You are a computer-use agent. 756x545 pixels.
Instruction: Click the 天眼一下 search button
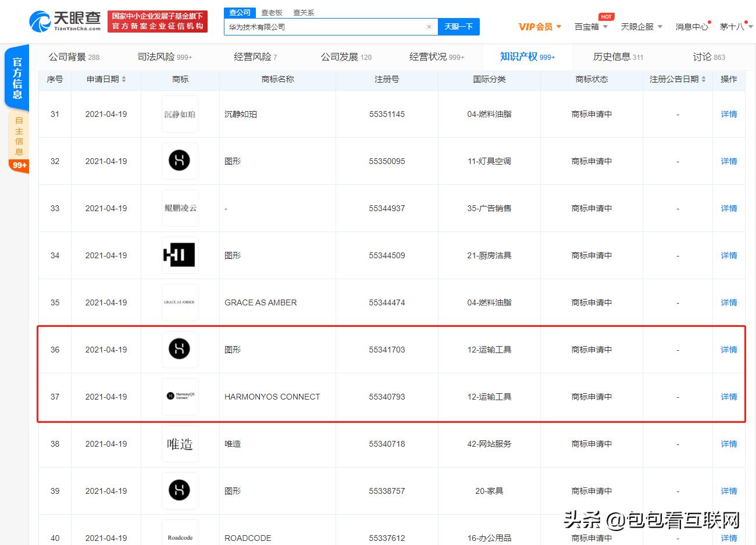coord(459,27)
